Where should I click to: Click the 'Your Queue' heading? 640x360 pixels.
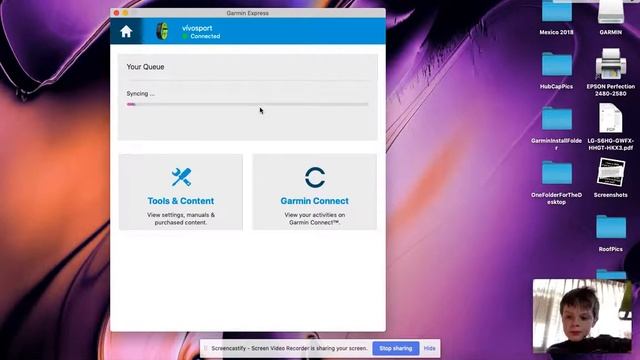coord(145,67)
